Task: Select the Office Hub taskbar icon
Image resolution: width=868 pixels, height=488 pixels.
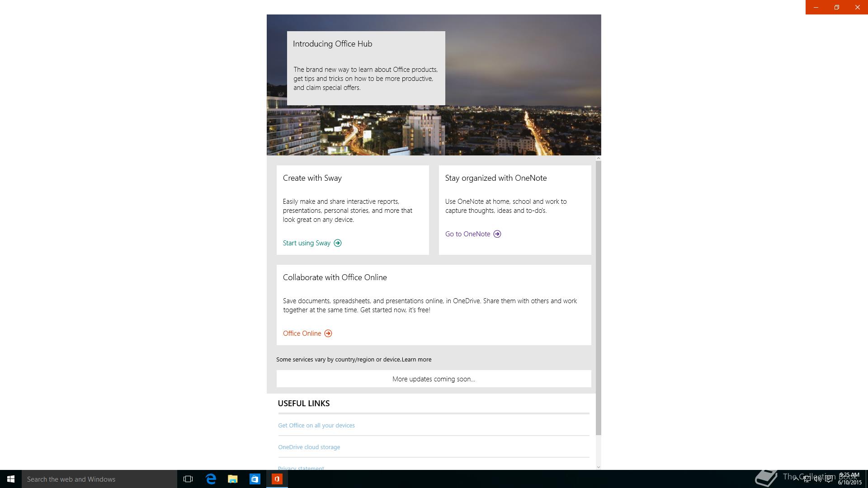Action: coord(277,479)
